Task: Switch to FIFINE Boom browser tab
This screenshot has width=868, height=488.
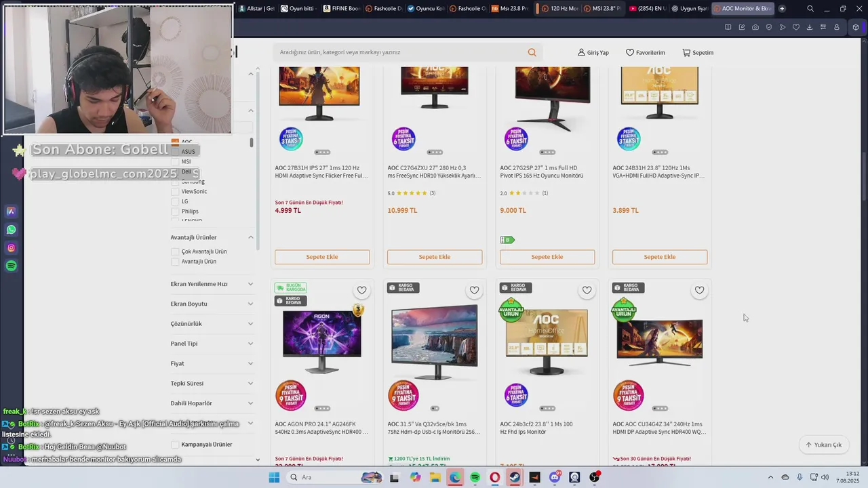Action: coord(341,9)
